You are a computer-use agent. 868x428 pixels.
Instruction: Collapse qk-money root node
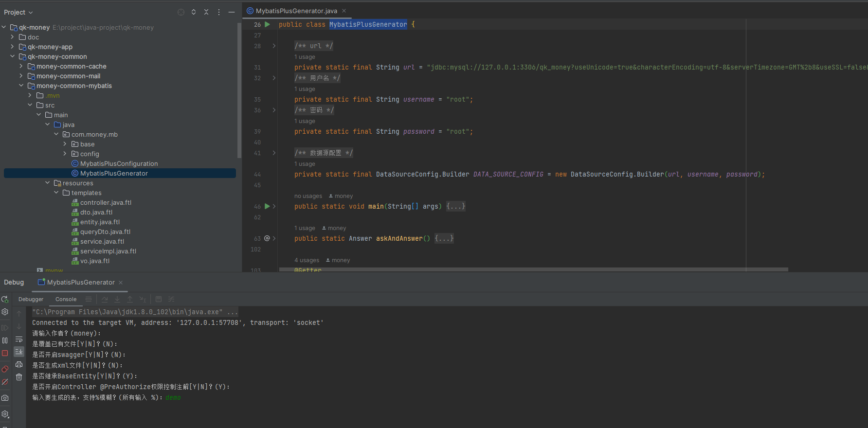pos(4,27)
